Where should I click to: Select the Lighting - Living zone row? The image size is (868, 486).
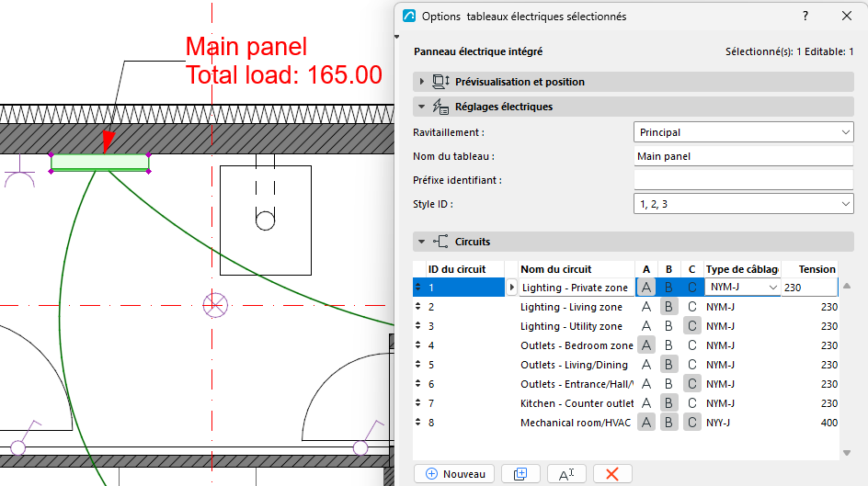(625, 307)
